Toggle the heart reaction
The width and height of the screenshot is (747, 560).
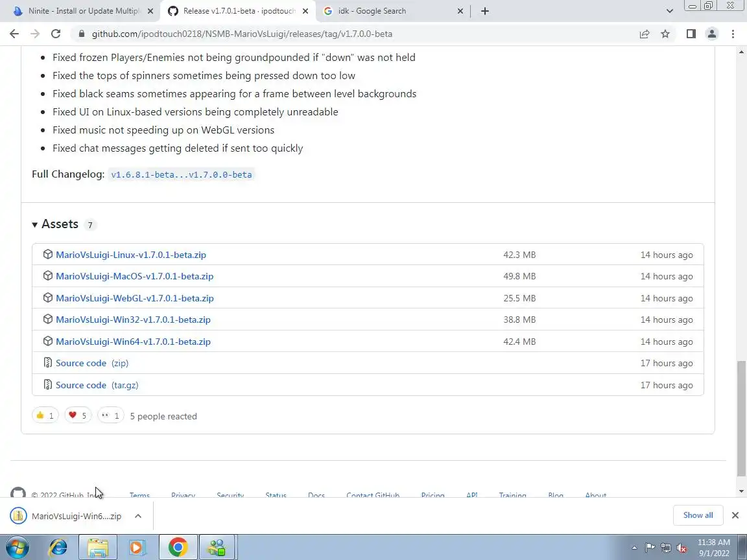(x=78, y=415)
